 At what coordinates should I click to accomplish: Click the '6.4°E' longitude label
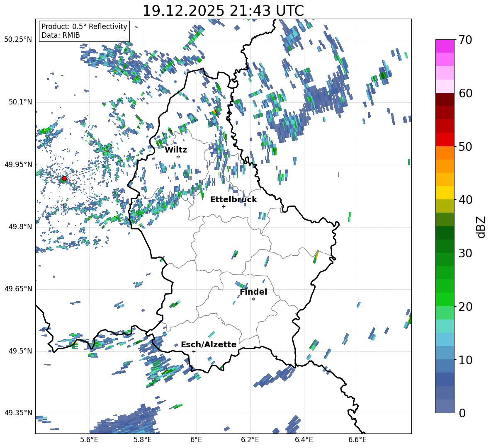click(304, 440)
